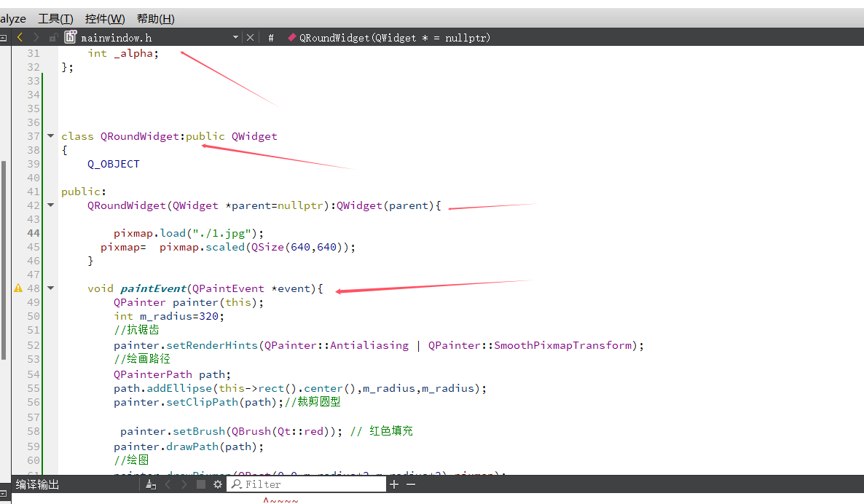Screen dimensions: 864x504
Task: Collapse paintEvent function fold arrow
Action: click(51, 288)
